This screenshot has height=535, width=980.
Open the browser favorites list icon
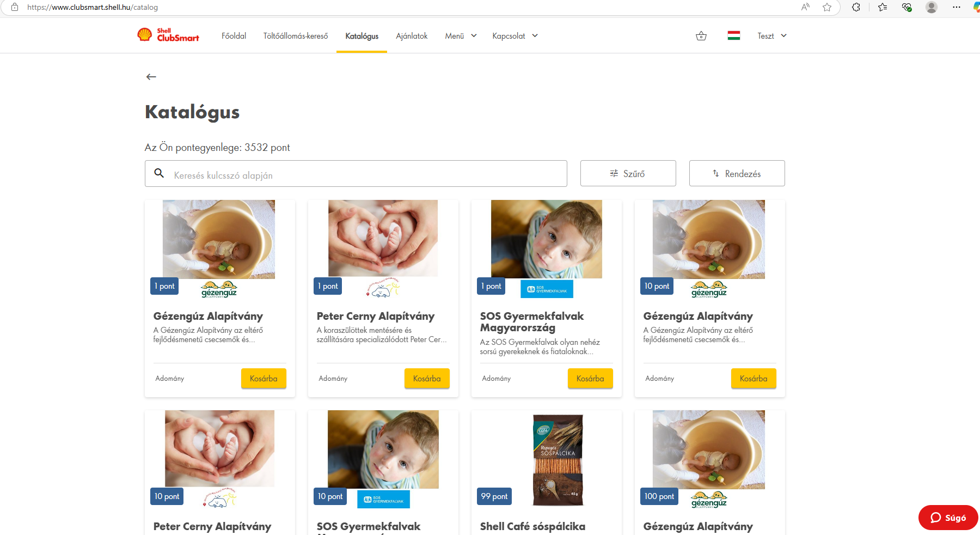click(883, 7)
